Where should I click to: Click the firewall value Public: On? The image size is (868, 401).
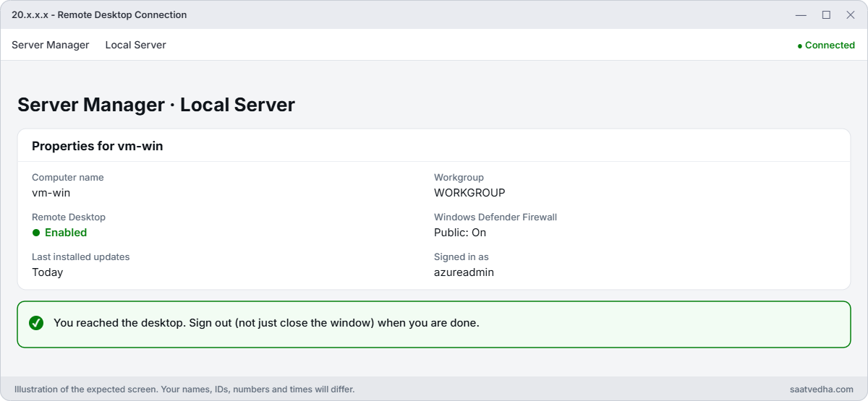pos(460,233)
